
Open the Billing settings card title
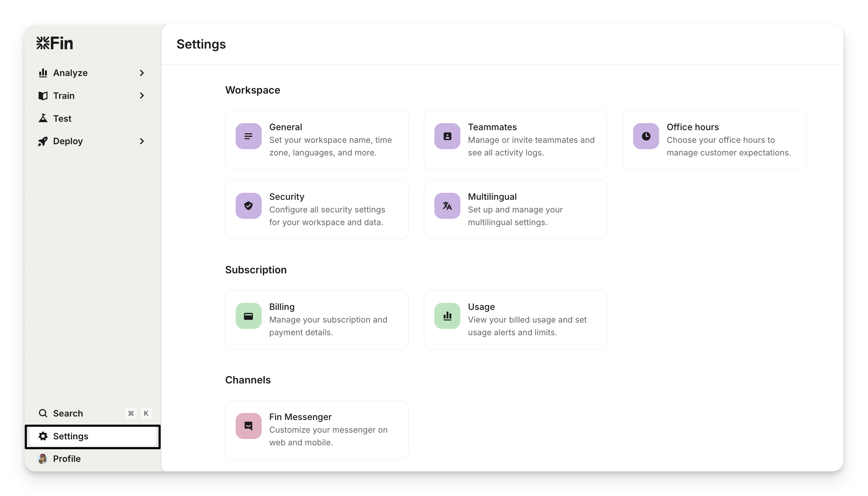pos(282,307)
